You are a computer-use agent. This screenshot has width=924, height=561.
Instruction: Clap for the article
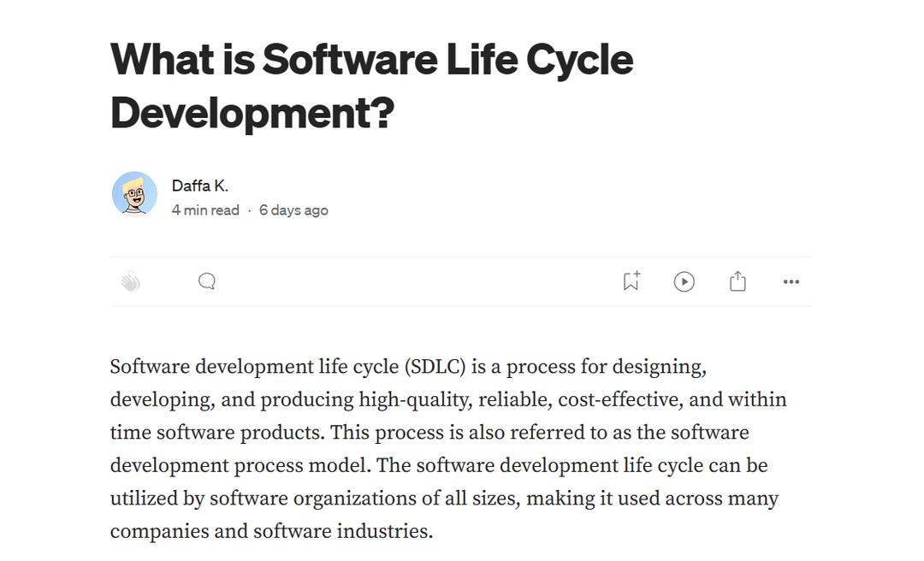[131, 281]
